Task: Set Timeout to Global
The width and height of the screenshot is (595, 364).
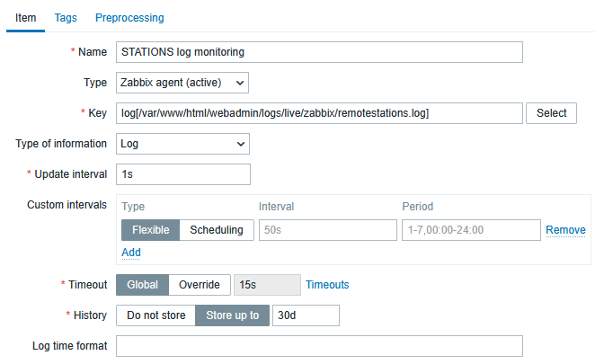Action: click(142, 285)
